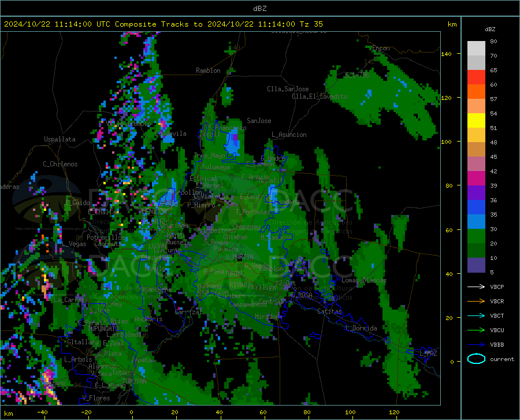520x420 pixels.
Task: Click the 'current' legend label
Action: [502, 359]
